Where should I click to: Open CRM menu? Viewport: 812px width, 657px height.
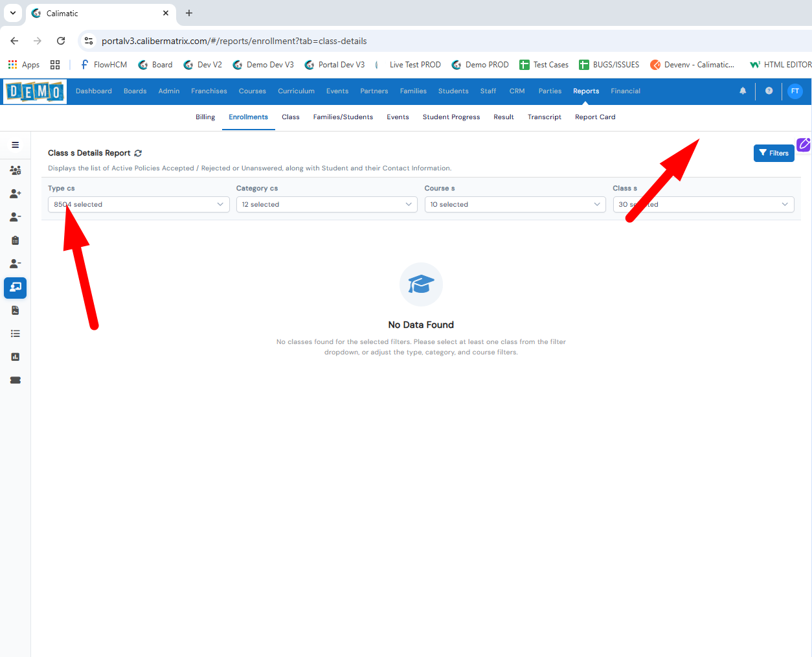(x=517, y=91)
